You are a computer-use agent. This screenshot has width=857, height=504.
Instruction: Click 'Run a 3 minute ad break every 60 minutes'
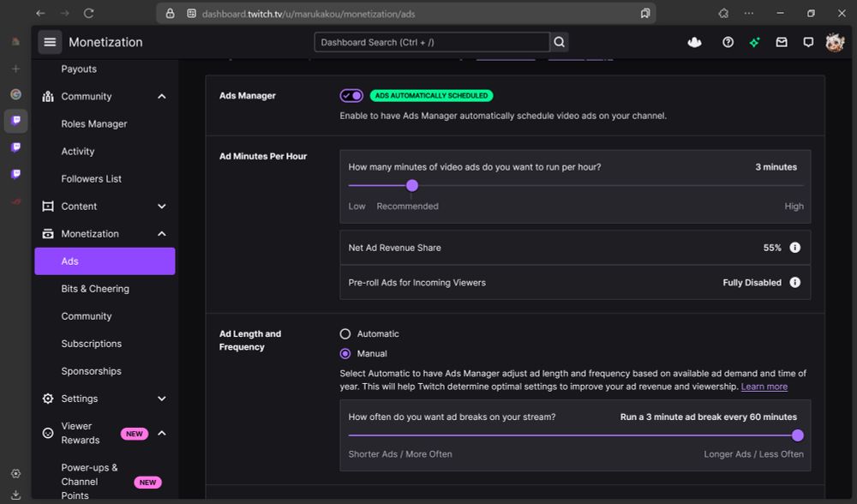click(709, 417)
